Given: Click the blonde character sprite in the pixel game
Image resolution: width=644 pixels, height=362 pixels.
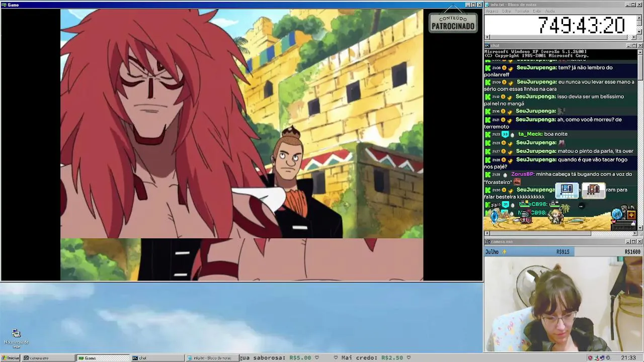Looking at the screenshot, I should [x=556, y=216].
